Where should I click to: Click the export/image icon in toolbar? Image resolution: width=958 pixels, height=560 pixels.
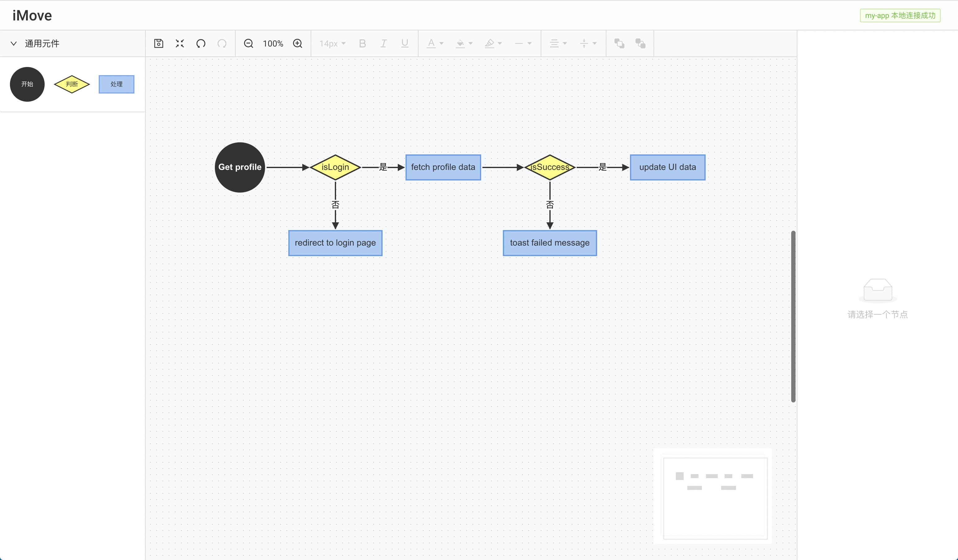158,43
